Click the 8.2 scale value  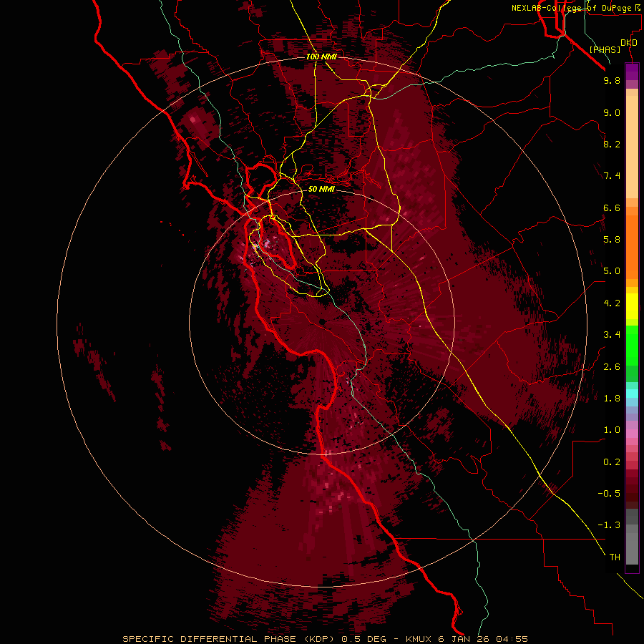(612, 144)
